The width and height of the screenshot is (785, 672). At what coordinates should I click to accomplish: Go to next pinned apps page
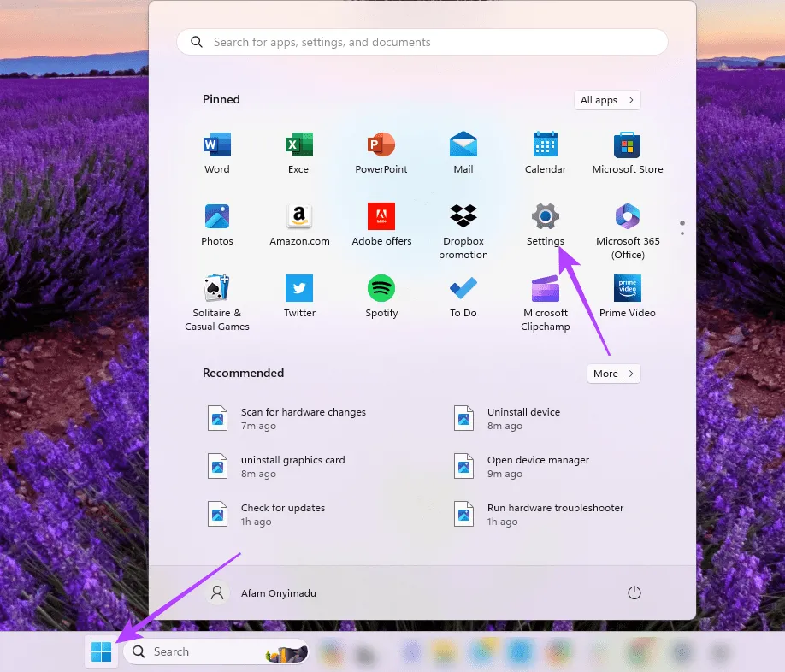[x=682, y=233]
